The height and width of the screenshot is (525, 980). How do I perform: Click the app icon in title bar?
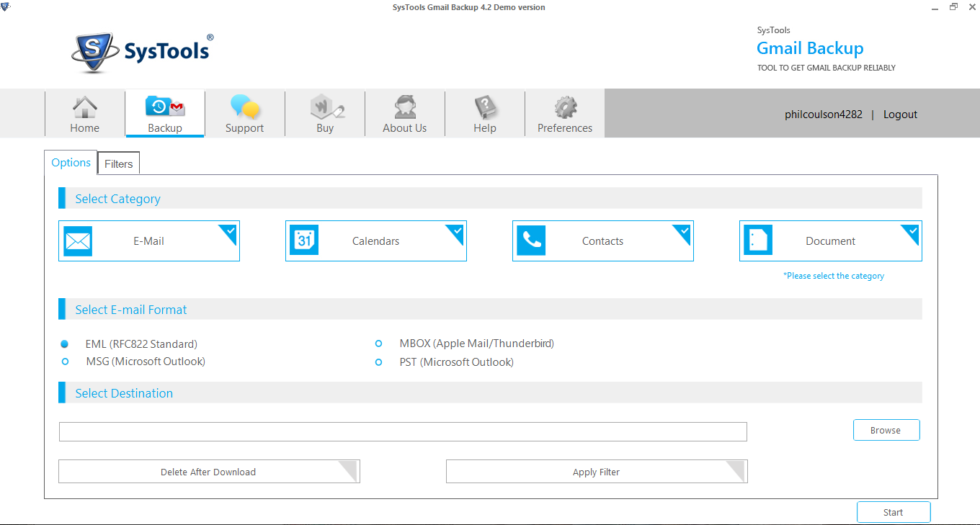[x=6, y=6]
